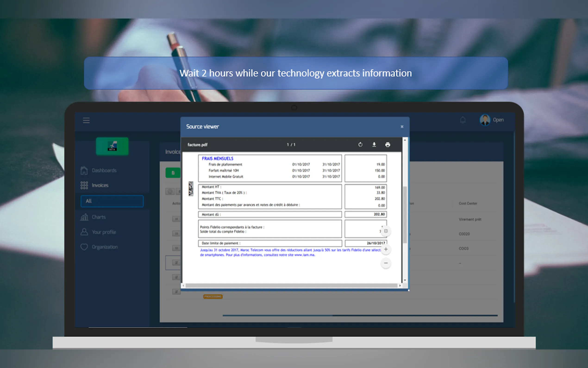The height and width of the screenshot is (368, 588).
Task: Rotate the PDF with the rotate icon
Action: coord(360,145)
